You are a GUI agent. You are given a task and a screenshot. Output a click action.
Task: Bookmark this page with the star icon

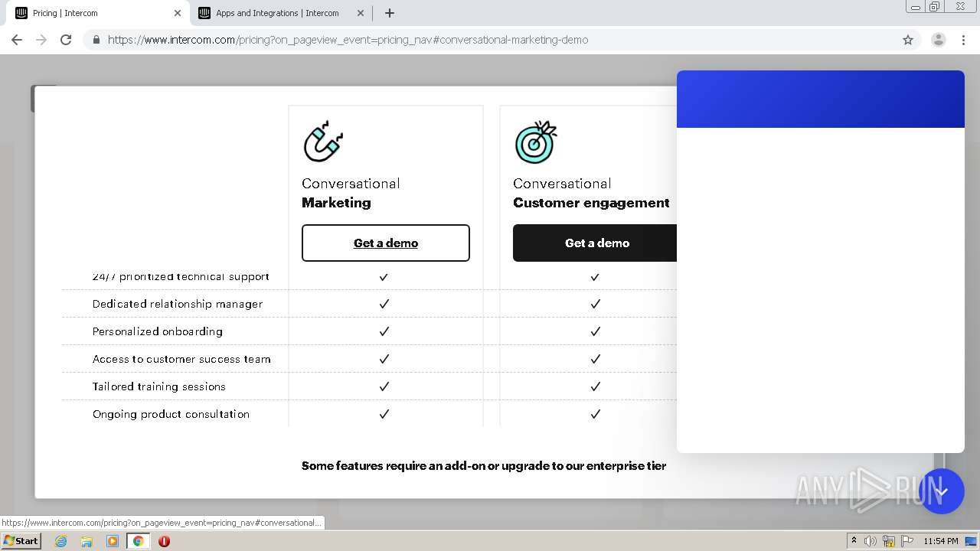pos(908,40)
